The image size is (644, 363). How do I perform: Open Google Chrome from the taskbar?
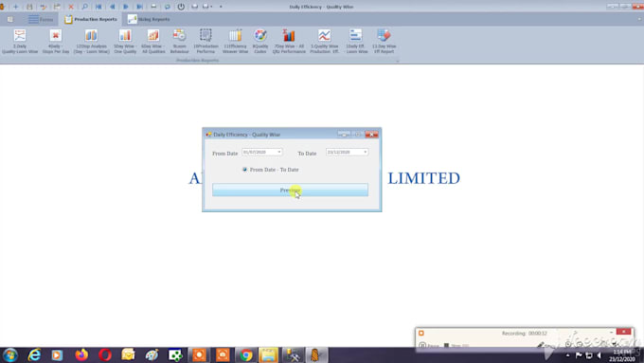(245, 354)
